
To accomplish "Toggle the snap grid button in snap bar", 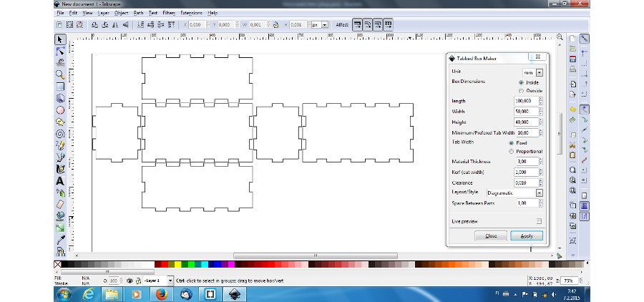I will point(584,206).
